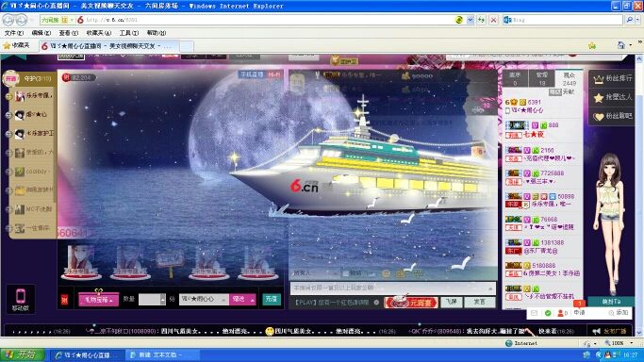Image resolution: width=644 pixels, height=362 pixels.
Task: Click the smiley emoji icon above chat input
Action: point(386,273)
